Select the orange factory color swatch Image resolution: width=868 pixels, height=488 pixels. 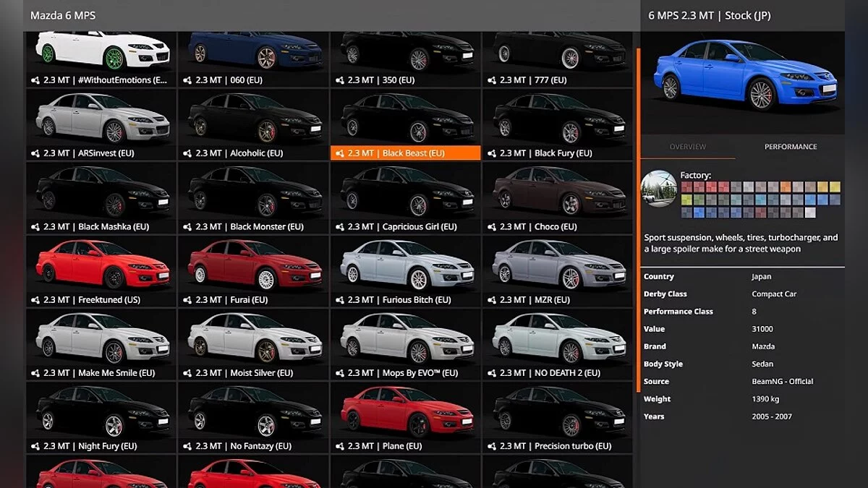click(x=786, y=187)
